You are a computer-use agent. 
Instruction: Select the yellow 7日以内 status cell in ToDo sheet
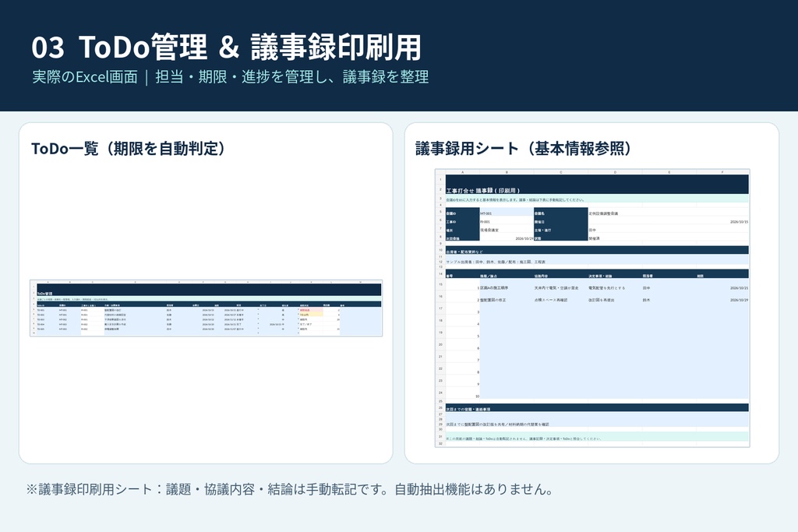(x=310, y=315)
